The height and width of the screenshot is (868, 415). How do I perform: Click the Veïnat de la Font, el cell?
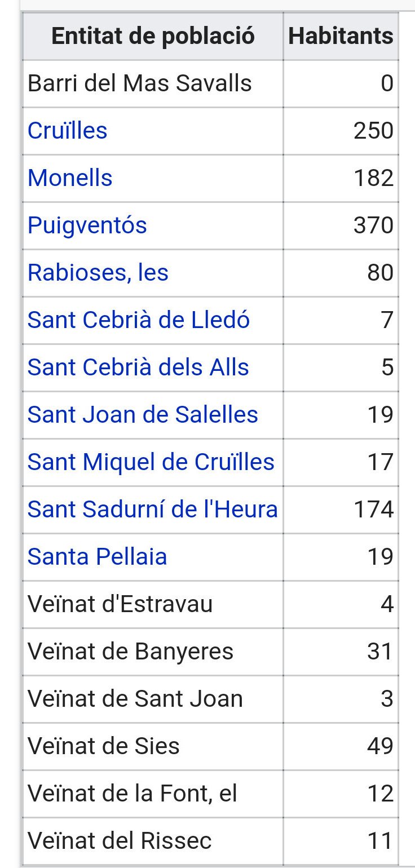(132, 794)
